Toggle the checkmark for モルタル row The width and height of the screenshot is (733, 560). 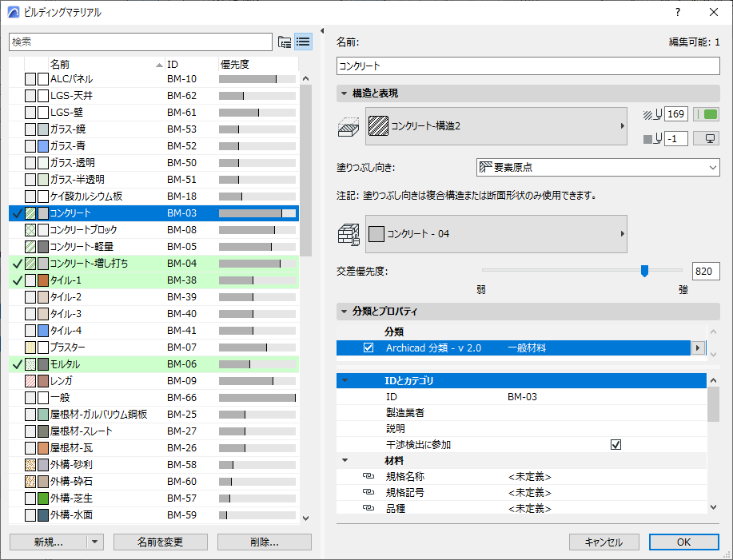pos(18,364)
